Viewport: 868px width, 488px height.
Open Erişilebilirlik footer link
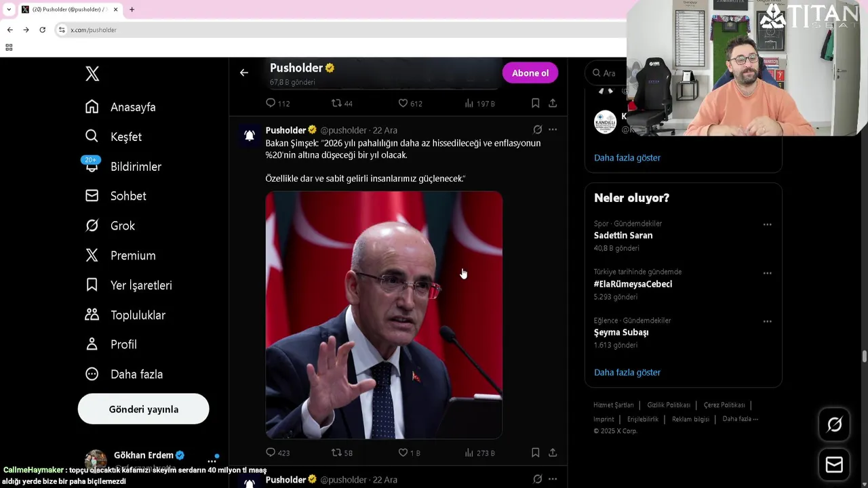click(x=643, y=420)
